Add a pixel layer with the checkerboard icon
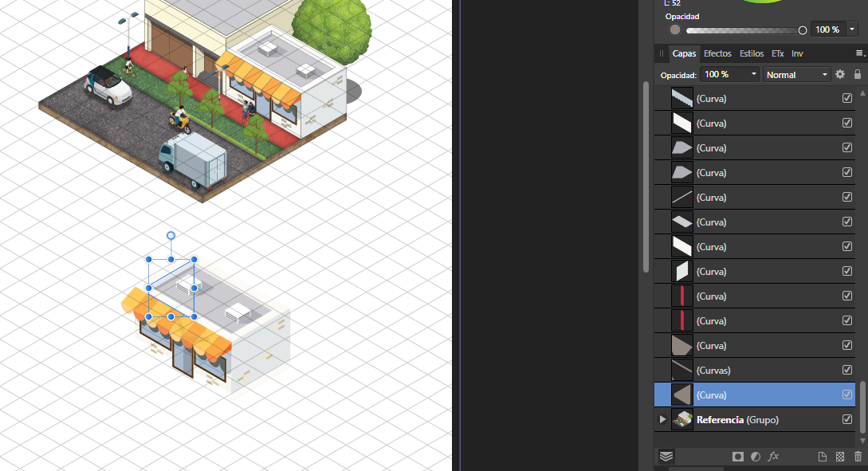868x471 pixels. (x=840, y=457)
